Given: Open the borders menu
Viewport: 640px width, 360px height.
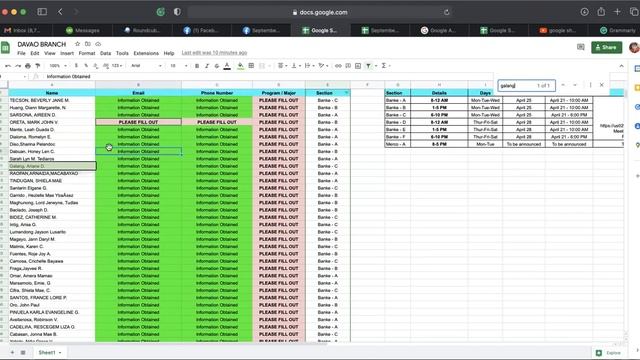Looking at the screenshot, I should point(251,66).
